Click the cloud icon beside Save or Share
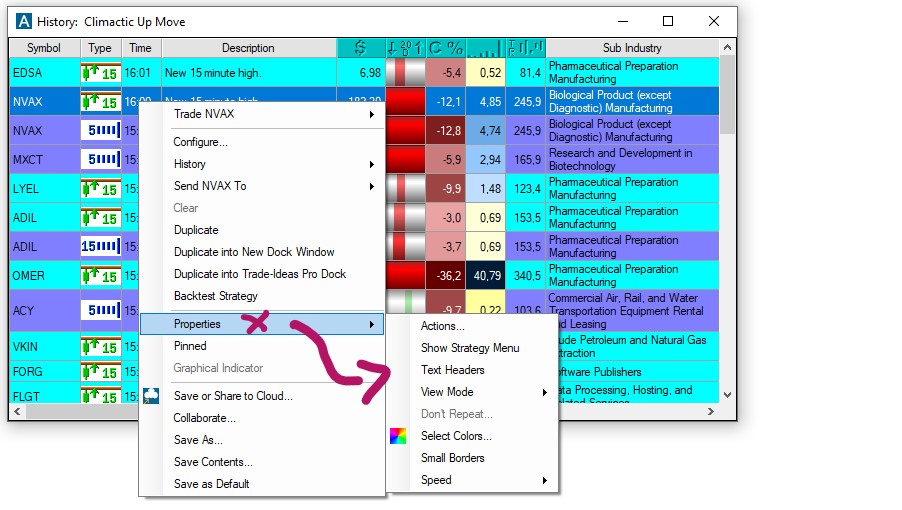This screenshot has width=902, height=510. pos(151,396)
